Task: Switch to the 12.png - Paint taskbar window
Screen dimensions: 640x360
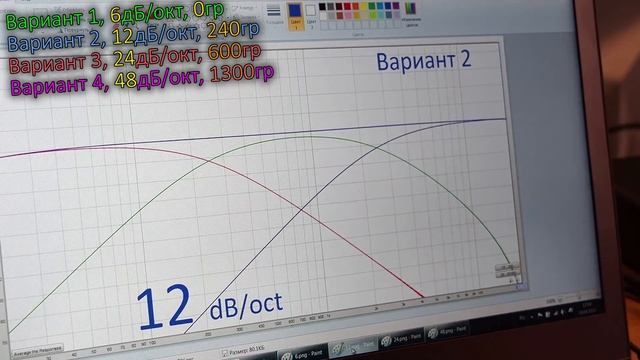Action: [353, 347]
